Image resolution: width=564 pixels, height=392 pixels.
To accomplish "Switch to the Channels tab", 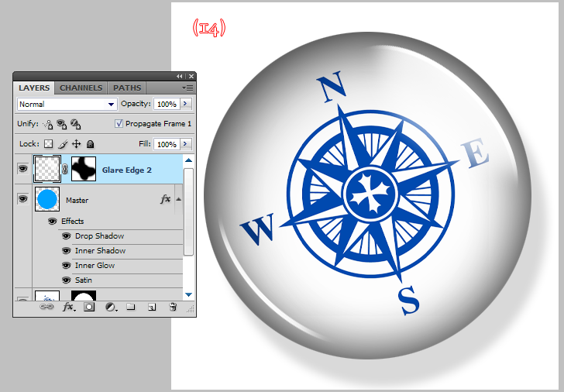I will tap(81, 88).
